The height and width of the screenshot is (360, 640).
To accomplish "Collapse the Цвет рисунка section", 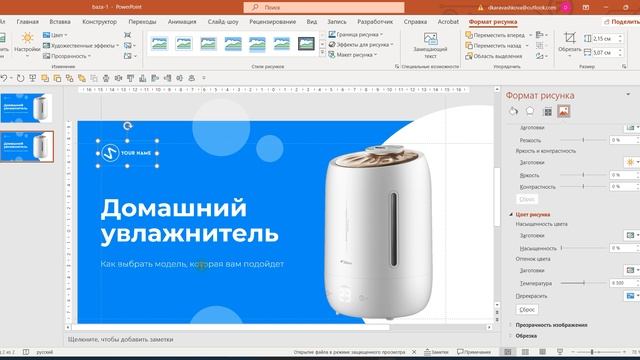I will tap(511, 214).
